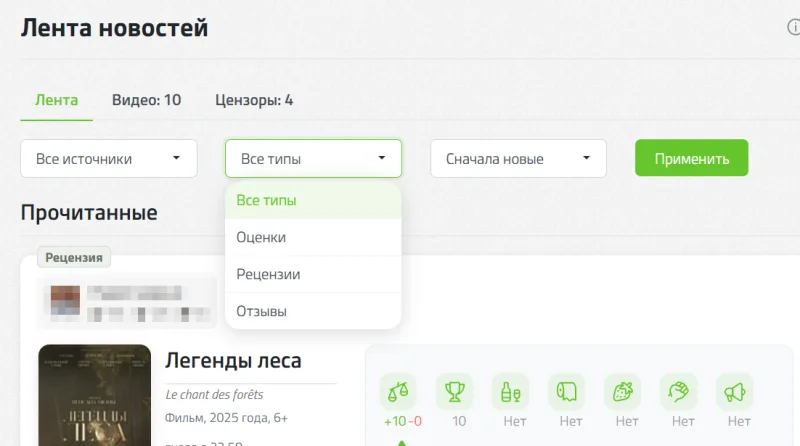Click the toilet paper roll icon
Image resolution: width=800 pixels, height=446 pixels.
[566, 392]
